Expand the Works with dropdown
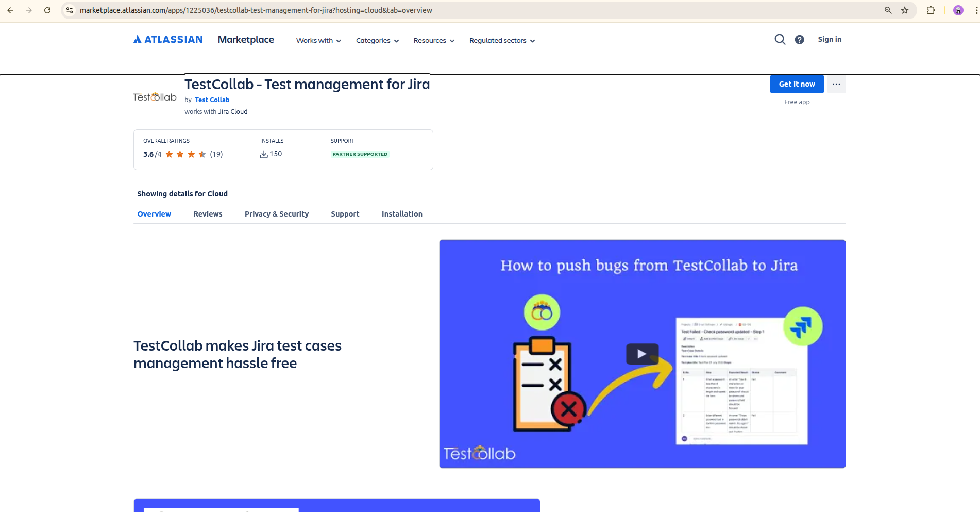 [318, 41]
